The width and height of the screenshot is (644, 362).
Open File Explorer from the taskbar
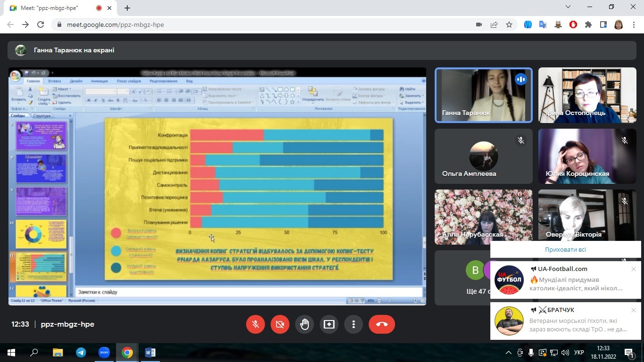58,353
